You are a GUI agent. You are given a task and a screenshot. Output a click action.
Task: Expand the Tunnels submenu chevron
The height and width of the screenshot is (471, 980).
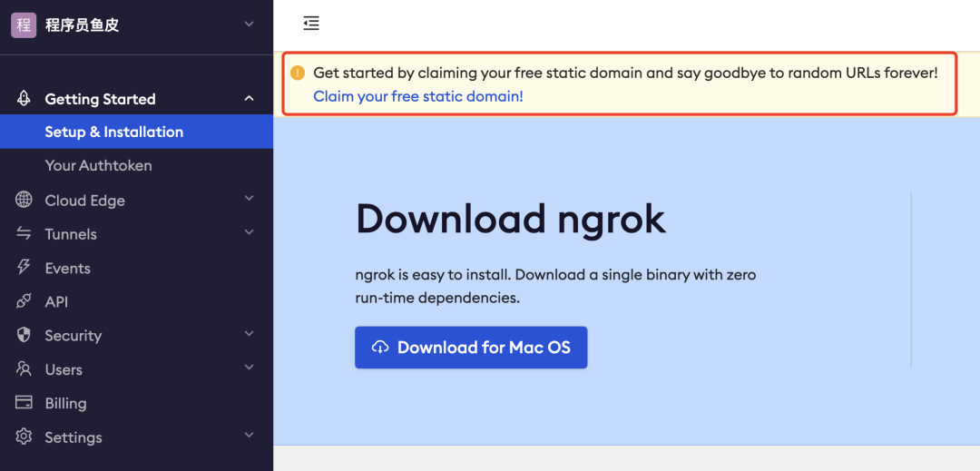click(249, 233)
